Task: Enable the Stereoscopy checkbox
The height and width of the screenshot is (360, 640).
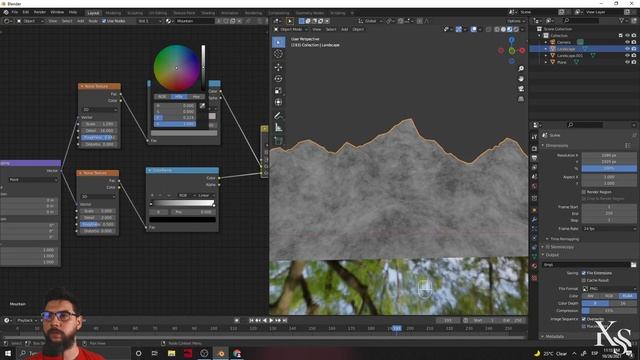Action: (x=547, y=247)
